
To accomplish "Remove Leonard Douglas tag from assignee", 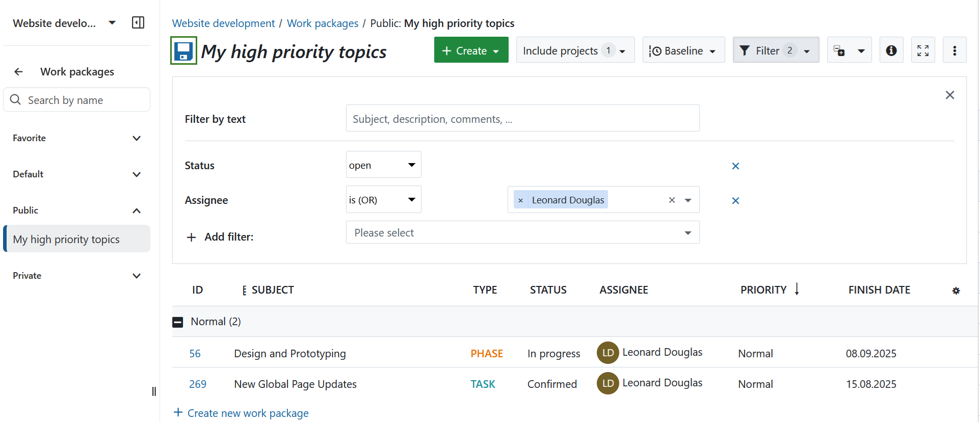I will click(520, 201).
